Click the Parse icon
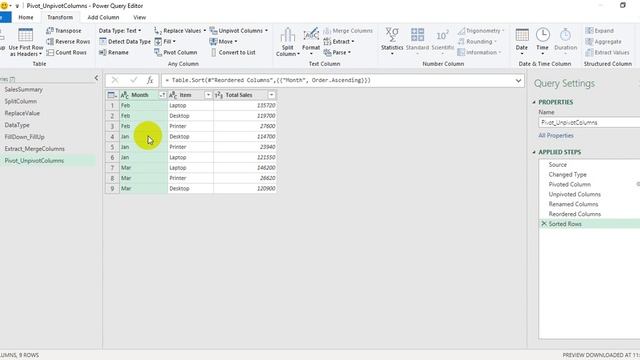This screenshot has width=640, height=360. [327, 53]
